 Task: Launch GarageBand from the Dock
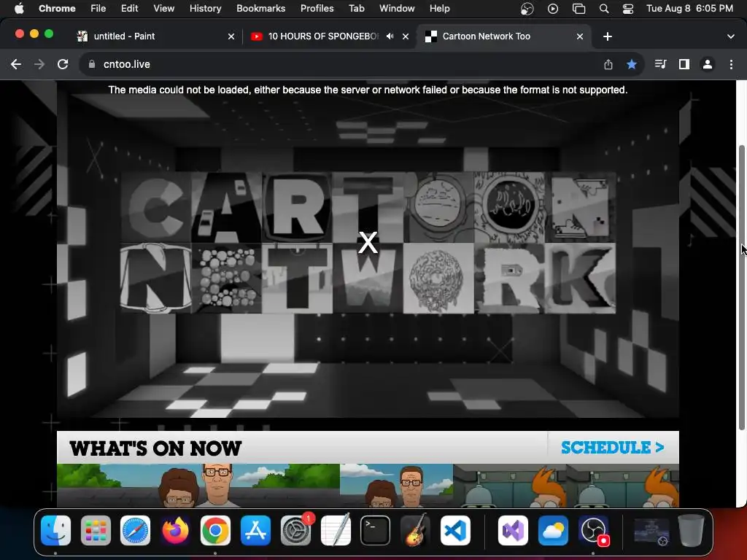point(415,531)
